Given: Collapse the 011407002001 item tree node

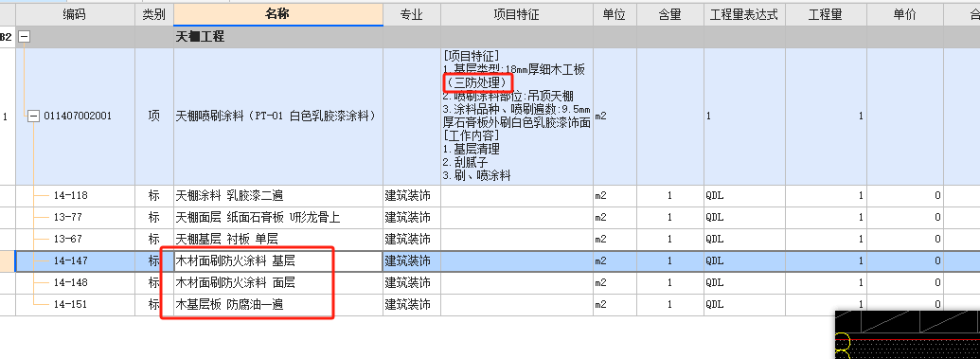Looking at the screenshot, I should [34, 116].
